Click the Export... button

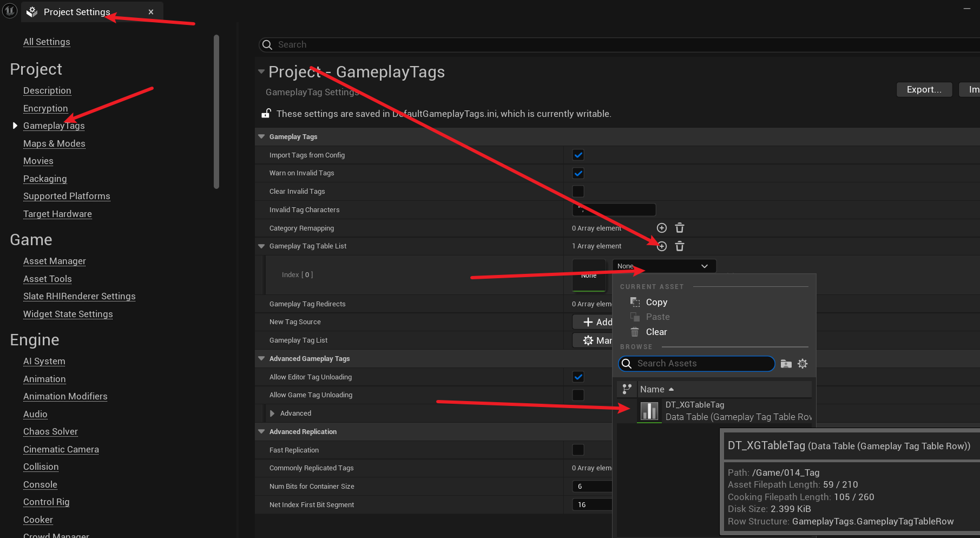click(924, 90)
